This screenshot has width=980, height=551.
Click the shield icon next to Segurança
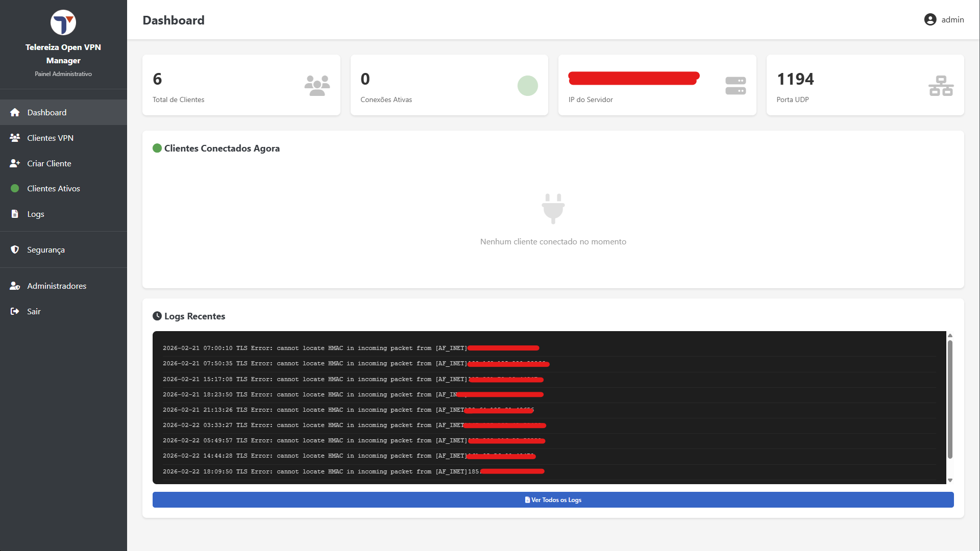[x=15, y=249]
